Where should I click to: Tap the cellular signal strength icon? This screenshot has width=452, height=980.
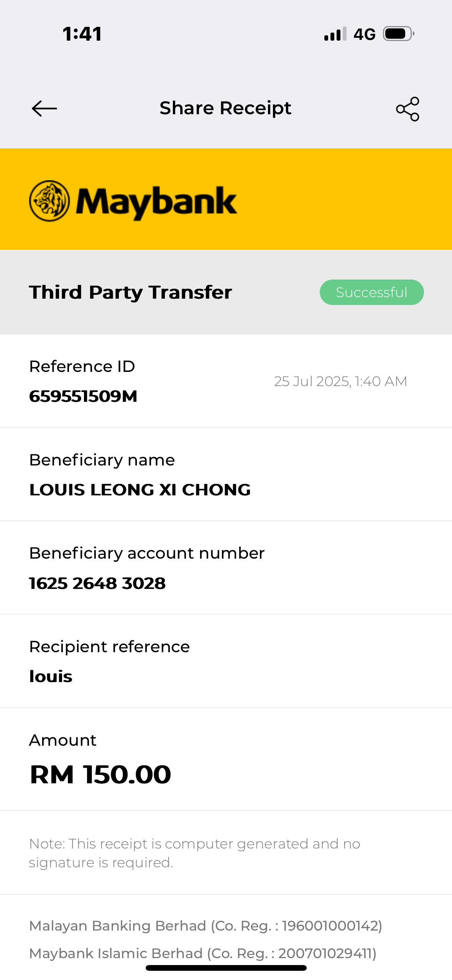coord(335,34)
